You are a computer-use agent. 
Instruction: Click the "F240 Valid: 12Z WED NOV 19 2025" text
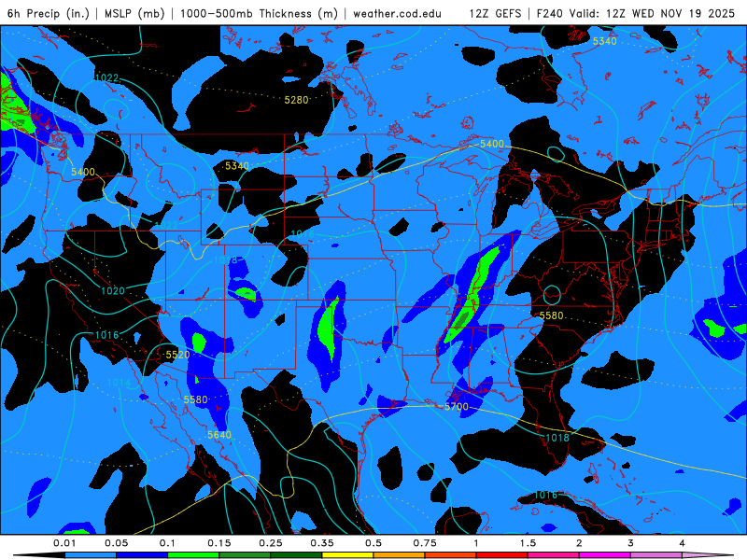coord(636,13)
